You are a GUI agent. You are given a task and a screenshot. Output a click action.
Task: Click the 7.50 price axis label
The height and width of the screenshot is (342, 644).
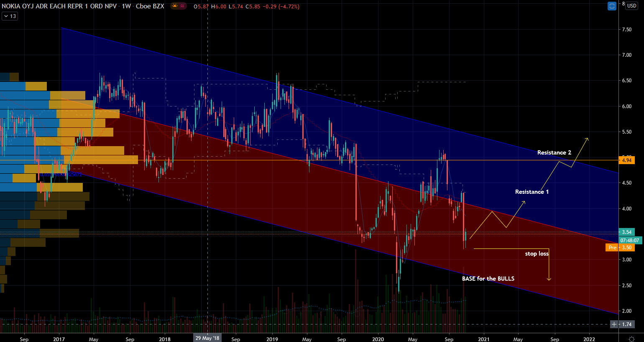click(x=626, y=30)
